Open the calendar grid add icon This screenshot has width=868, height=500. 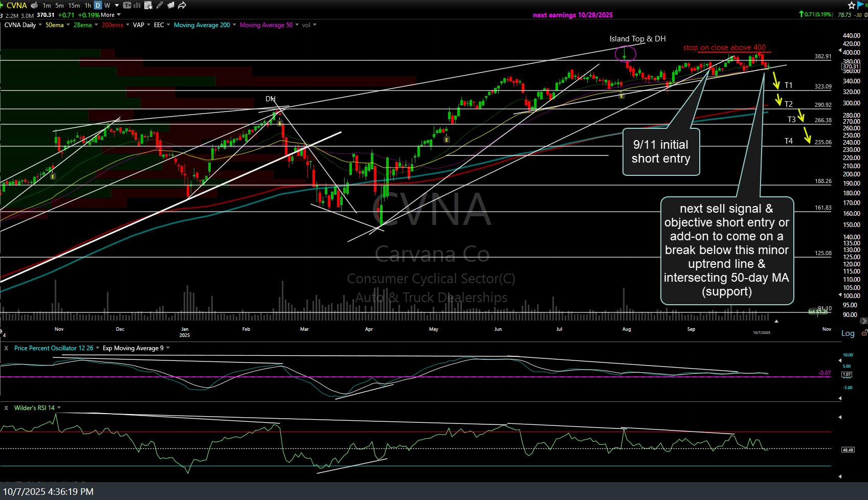(148, 6)
